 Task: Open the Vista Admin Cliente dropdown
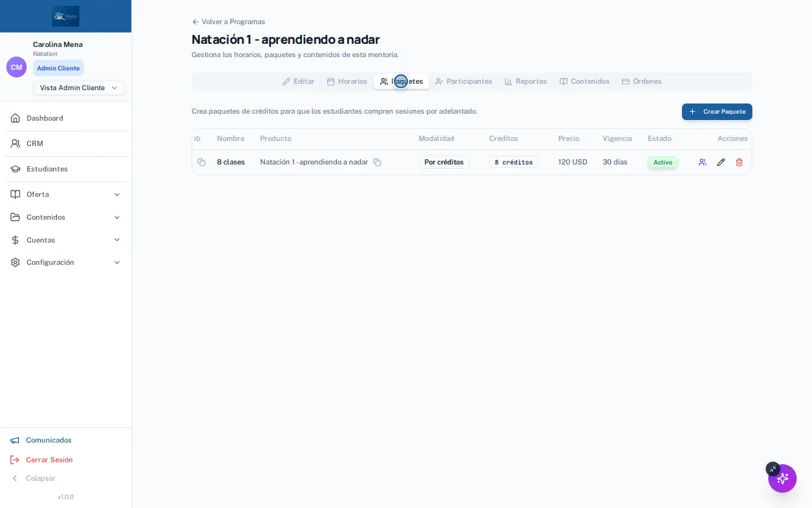(x=79, y=88)
